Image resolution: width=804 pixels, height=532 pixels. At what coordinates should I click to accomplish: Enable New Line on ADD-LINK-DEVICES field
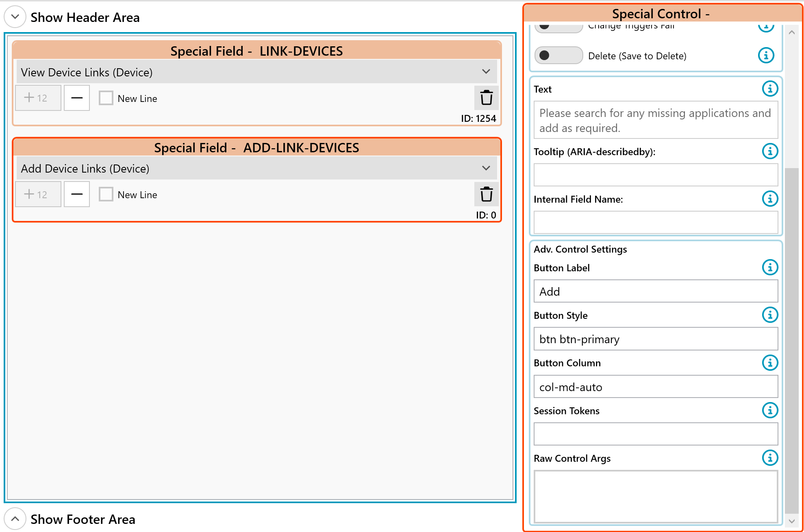[106, 194]
